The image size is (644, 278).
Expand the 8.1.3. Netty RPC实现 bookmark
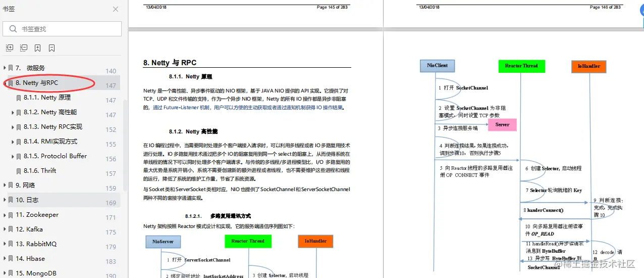tap(13, 127)
